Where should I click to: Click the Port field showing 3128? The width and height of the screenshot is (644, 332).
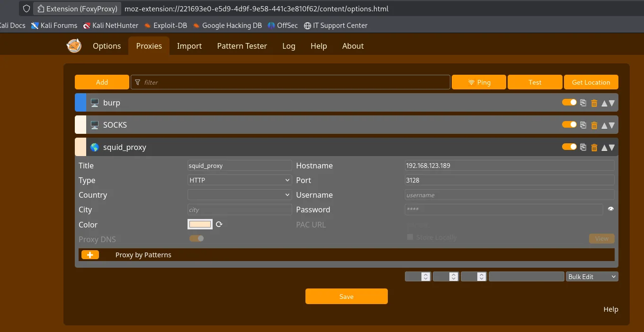pyautogui.click(x=510, y=180)
